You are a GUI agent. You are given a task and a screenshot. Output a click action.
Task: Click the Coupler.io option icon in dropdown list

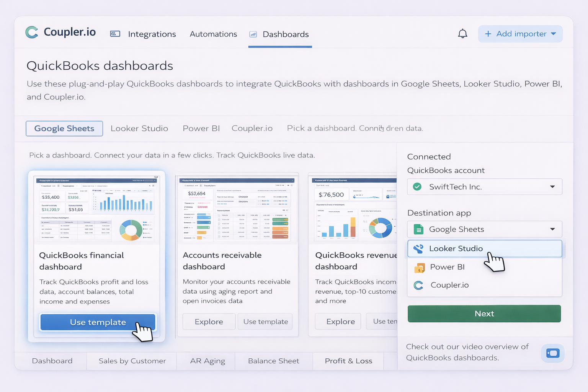click(x=419, y=285)
